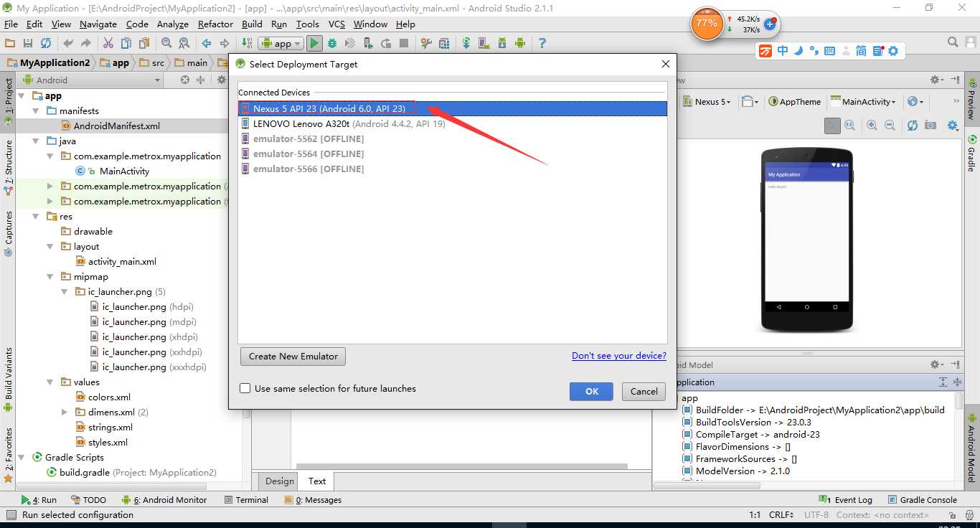The width and height of the screenshot is (980, 528).
Task: Open the SDK Manager download icon
Action: pos(502,43)
